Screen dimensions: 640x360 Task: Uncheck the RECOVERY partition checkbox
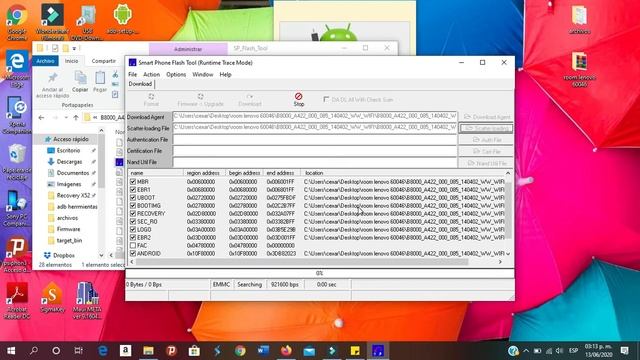133,213
